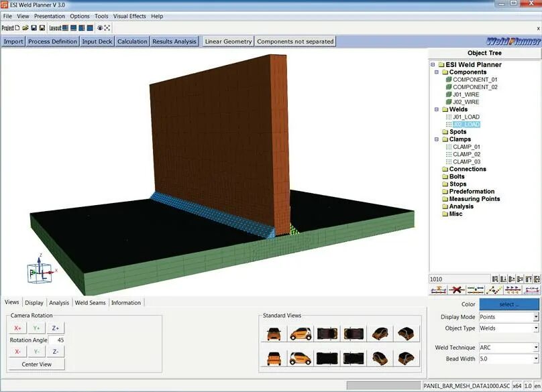
Task: Select bottom-row side view orange car icon
Action: (301, 358)
